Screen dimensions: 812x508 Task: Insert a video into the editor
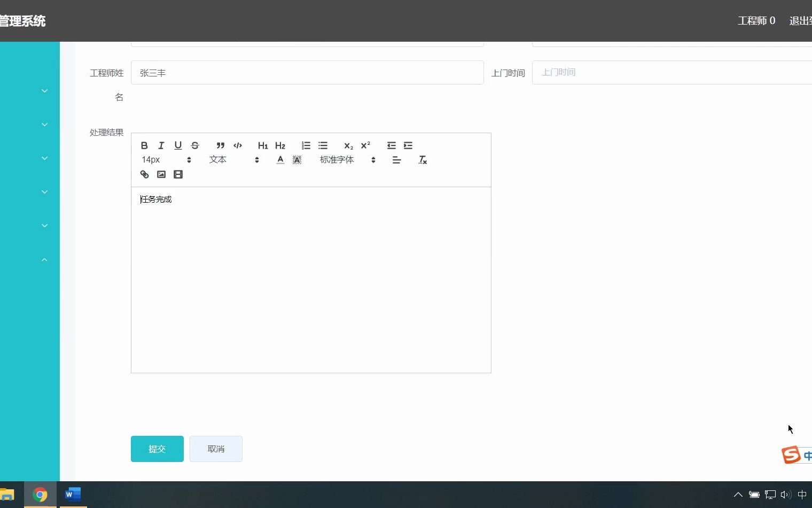(x=178, y=174)
